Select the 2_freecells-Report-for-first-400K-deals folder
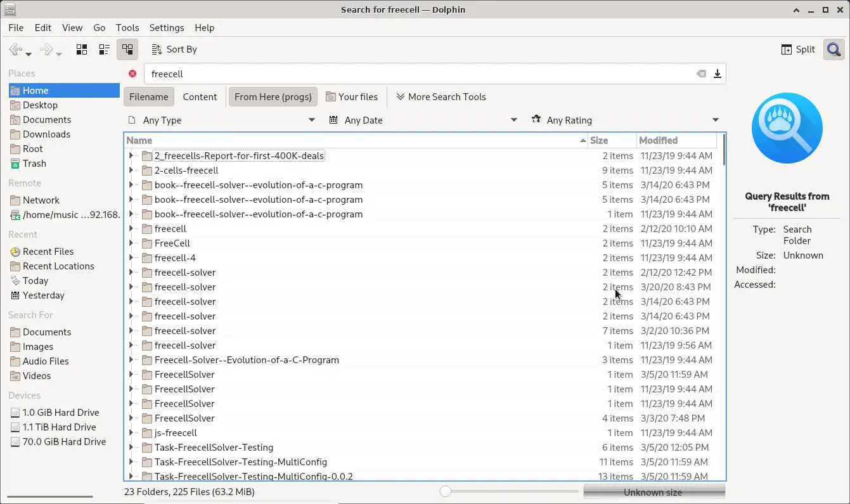The height and width of the screenshot is (504, 850). [239, 156]
